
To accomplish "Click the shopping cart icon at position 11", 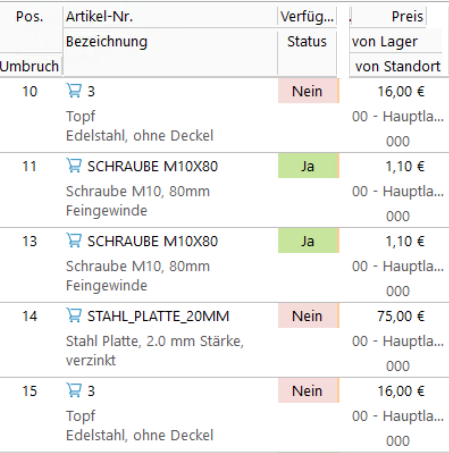I will coord(74,165).
